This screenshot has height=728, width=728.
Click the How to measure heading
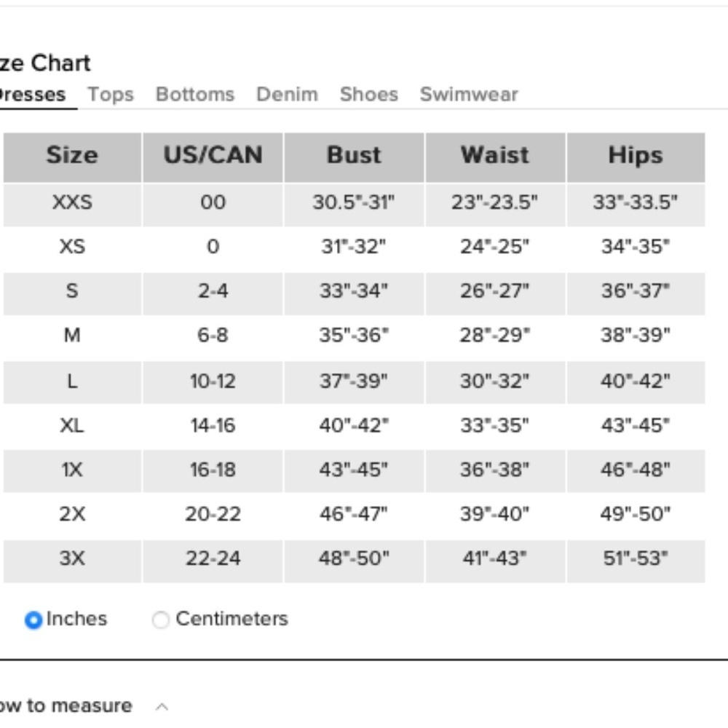pos(66,705)
